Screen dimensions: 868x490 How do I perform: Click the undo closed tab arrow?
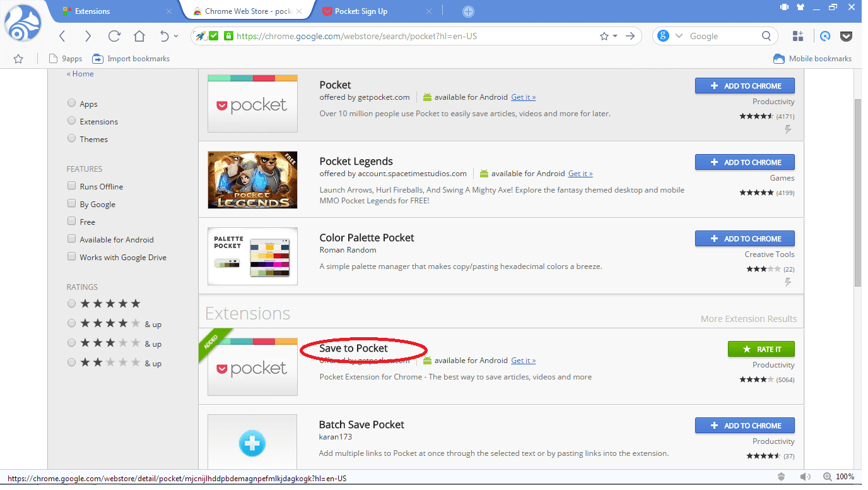point(165,36)
